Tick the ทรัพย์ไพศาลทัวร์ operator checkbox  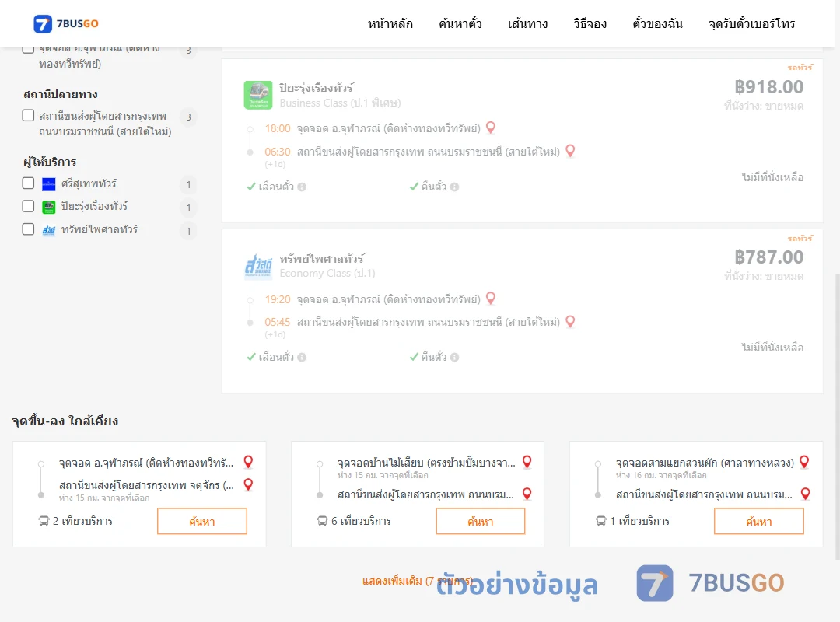pyautogui.click(x=29, y=229)
